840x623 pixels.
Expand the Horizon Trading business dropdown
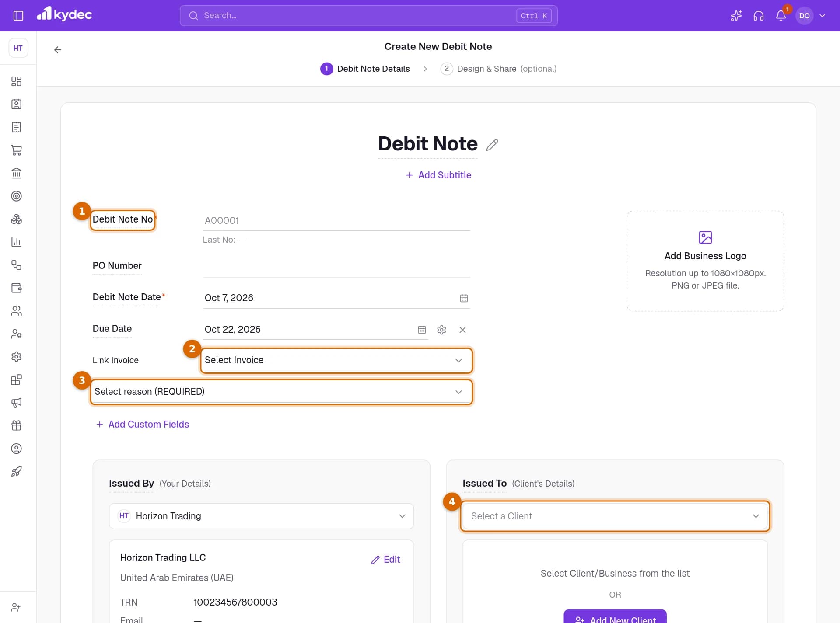261,516
